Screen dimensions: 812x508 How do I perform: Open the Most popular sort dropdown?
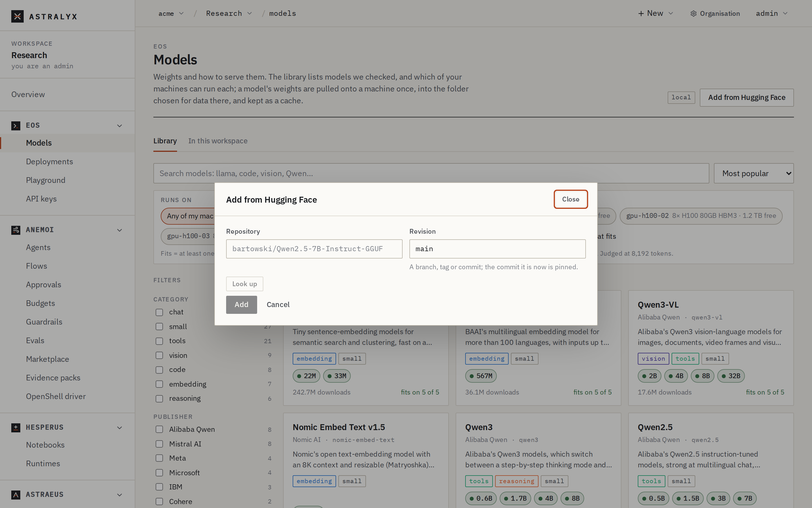click(754, 173)
